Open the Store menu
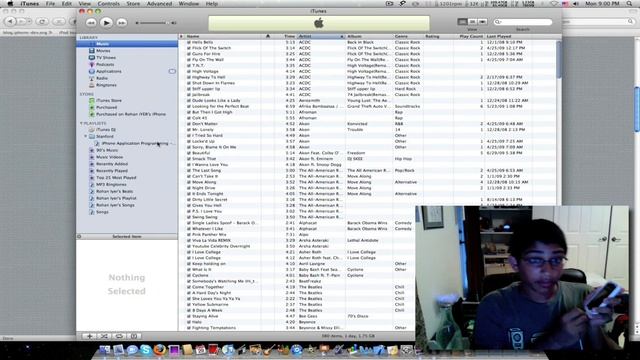Image resolution: width=640 pixels, height=360 pixels. (x=133, y=4)
